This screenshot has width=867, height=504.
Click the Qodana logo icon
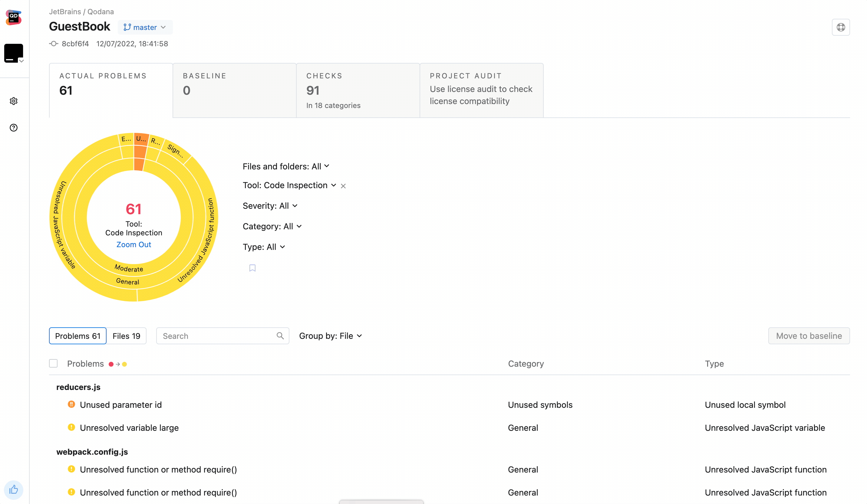tap(13, 18)
